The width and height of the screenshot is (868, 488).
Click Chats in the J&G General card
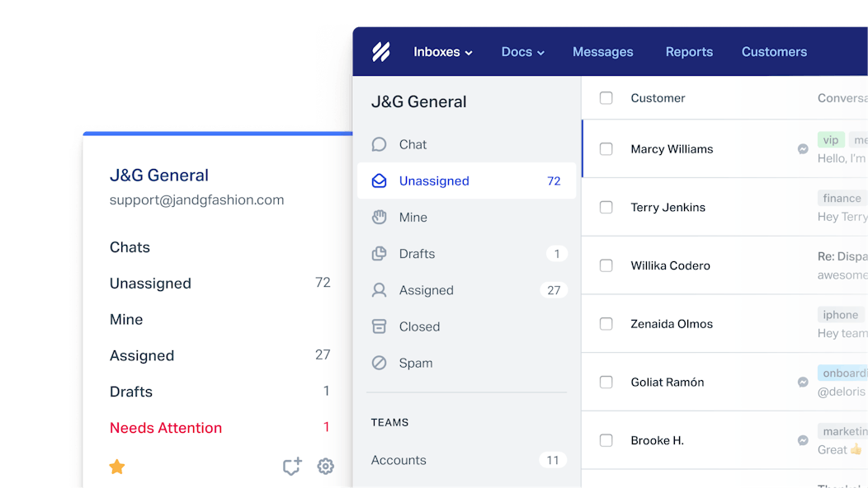click(x=130, y=247)
